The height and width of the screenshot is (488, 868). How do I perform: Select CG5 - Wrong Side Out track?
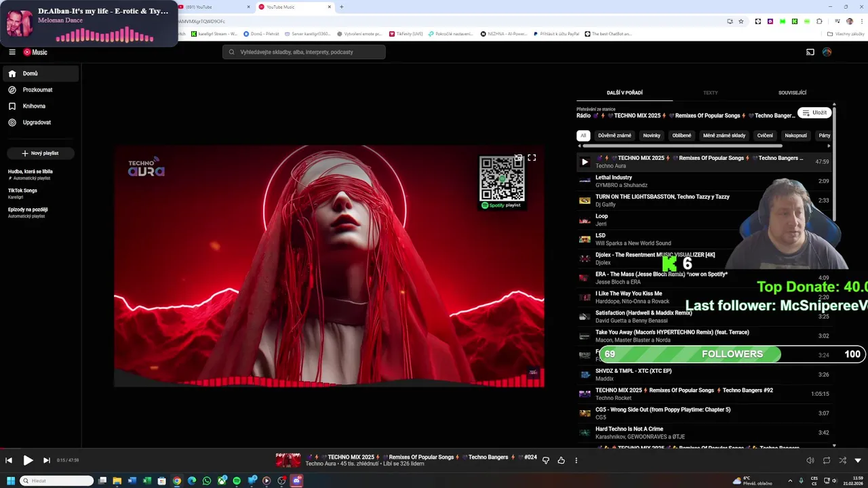703,413
